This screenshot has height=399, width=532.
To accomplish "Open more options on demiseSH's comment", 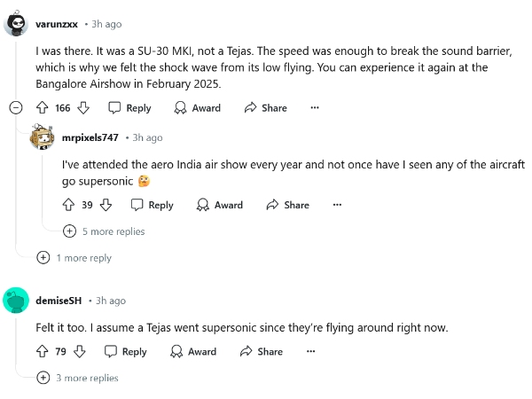I will (x=310, y=352).
